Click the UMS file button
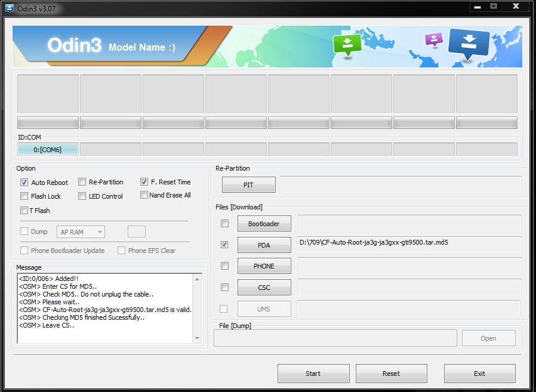 point(264,309)
